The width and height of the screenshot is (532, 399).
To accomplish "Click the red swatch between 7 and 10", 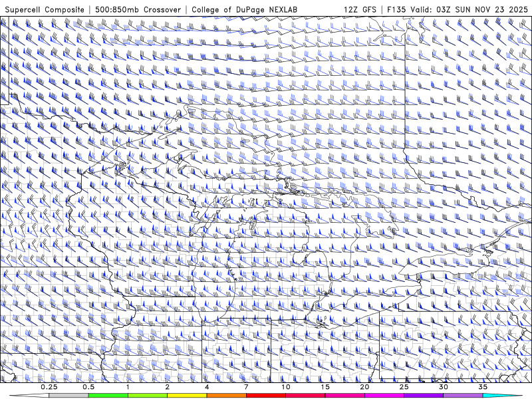I will [x=266, y=396].
